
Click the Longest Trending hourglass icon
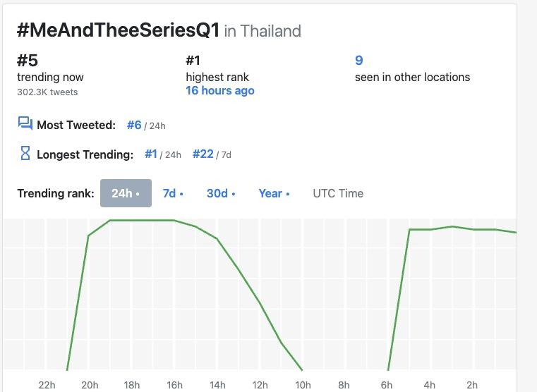click(25, 153)
